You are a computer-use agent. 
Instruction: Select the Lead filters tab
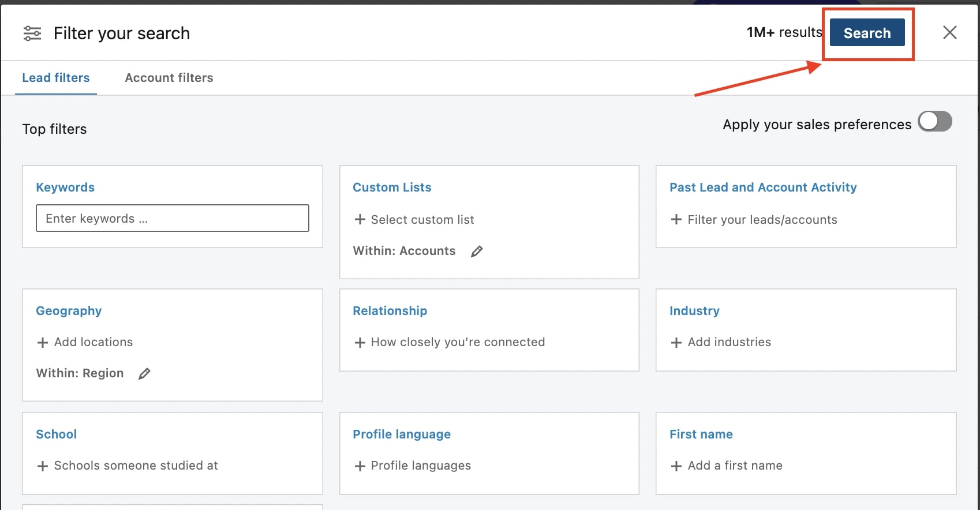(56, 78)
